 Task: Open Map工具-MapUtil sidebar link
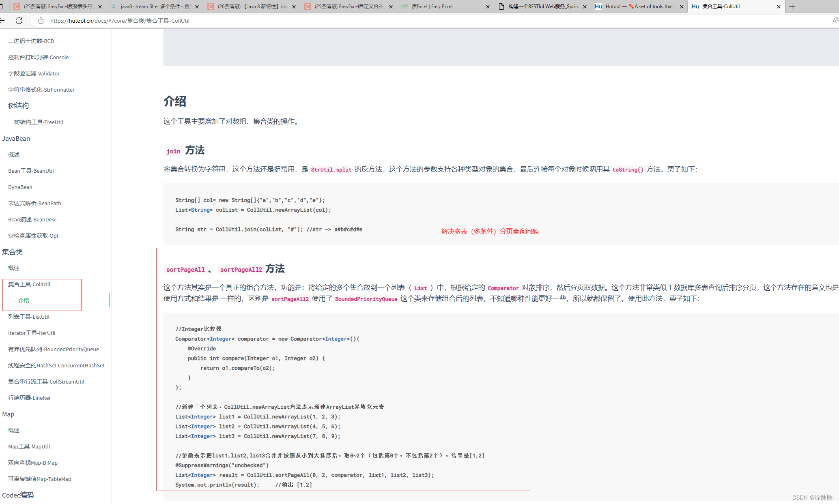coord(29,446)
